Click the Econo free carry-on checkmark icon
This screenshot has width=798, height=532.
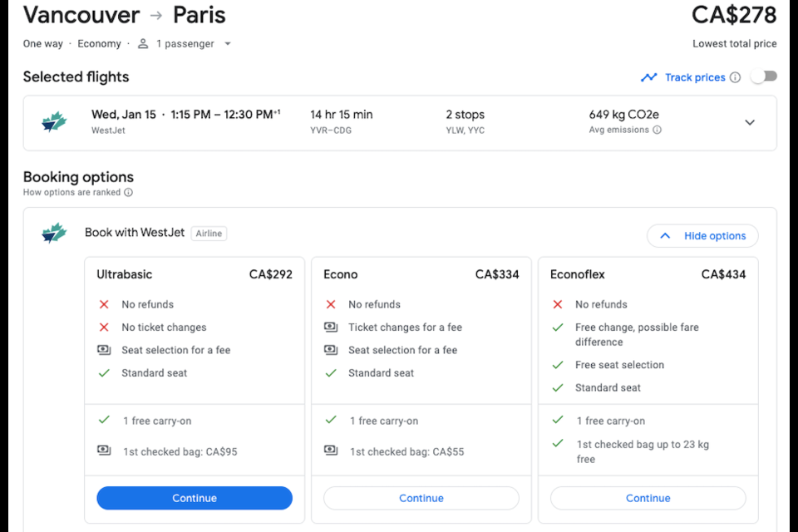[x=331, y=420]
